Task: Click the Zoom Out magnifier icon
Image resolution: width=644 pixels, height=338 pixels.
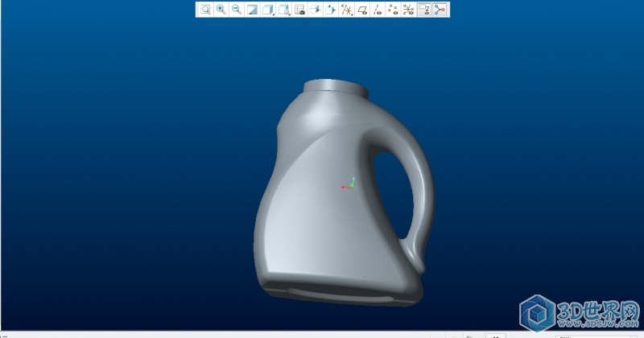Action: (x=237, y=10)
